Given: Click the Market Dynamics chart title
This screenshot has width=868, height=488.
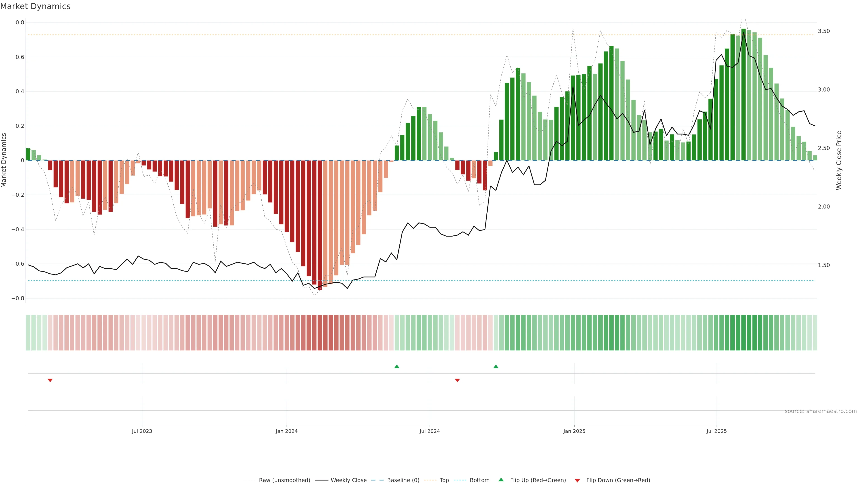Looking at the screenshot, I should click(x=35, y=6).
